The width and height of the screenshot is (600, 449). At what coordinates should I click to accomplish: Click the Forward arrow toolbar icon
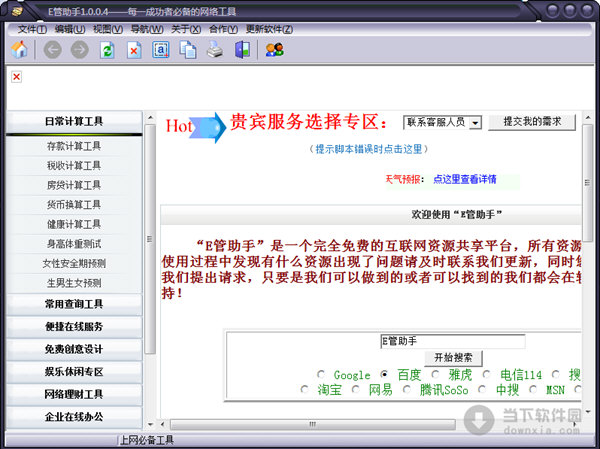click(x=79, y=50)
